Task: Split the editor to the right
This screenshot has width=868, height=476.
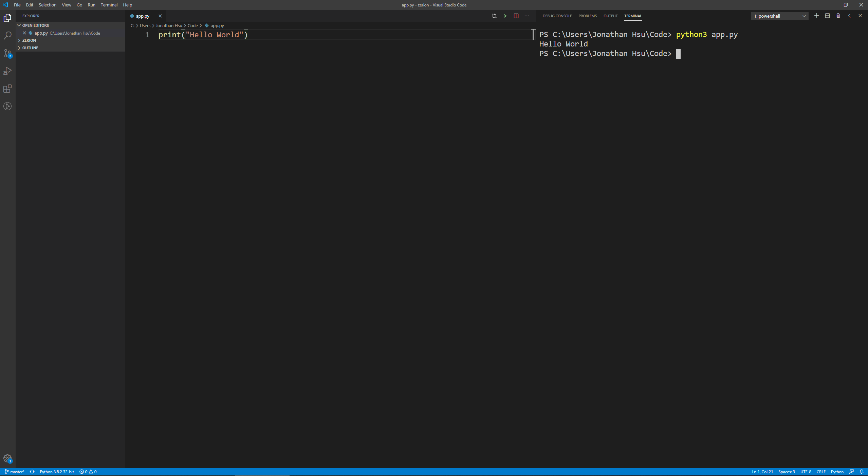Action: 516,16
